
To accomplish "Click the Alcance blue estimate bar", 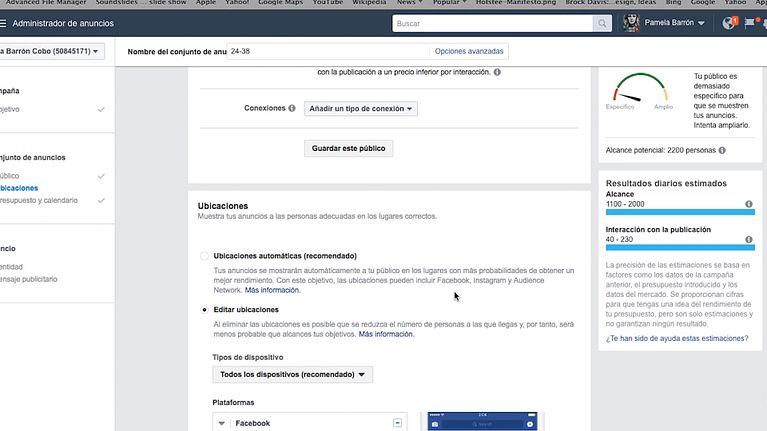I will pos(680,212).
